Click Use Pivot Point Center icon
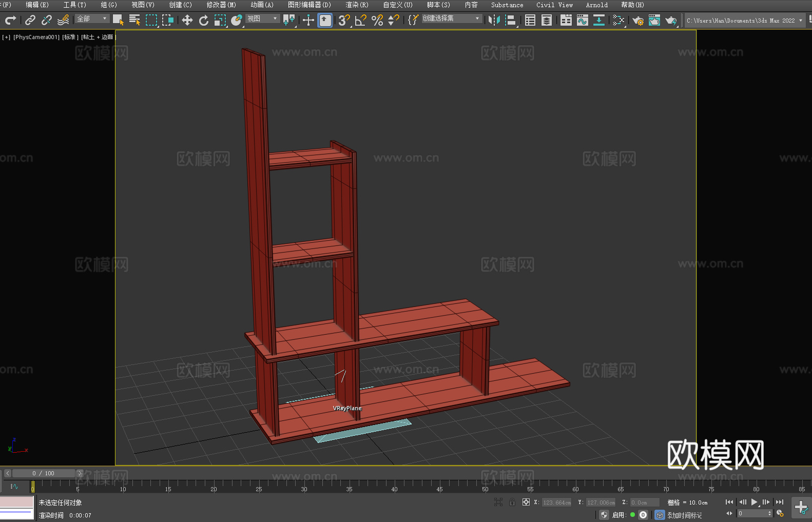Viewport: 812px width, 522px height. [289, 20]
